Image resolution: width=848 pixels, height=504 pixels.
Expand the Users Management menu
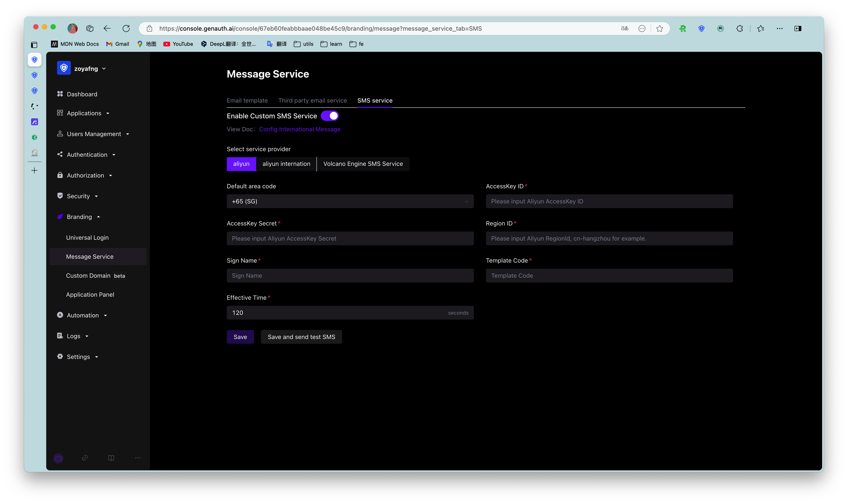[94, 134]
